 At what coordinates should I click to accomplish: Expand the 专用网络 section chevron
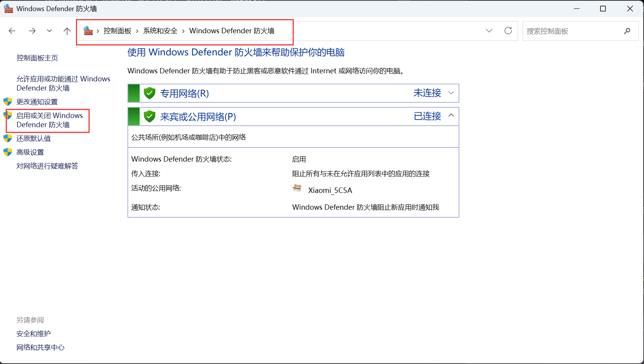tap(451, 93)
